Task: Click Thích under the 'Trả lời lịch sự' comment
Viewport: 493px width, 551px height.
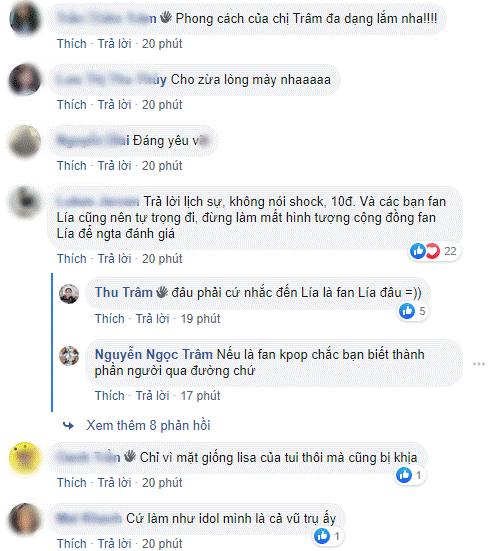Action: [72, 258]
